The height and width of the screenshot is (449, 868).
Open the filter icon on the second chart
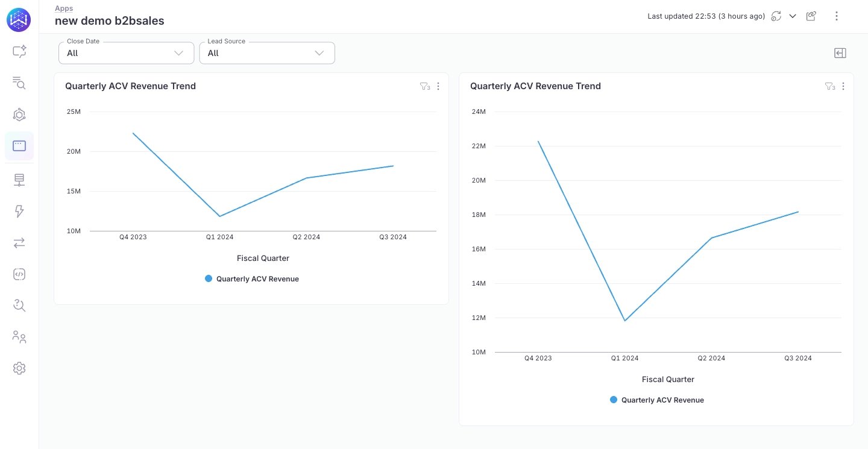pos(830,87)
